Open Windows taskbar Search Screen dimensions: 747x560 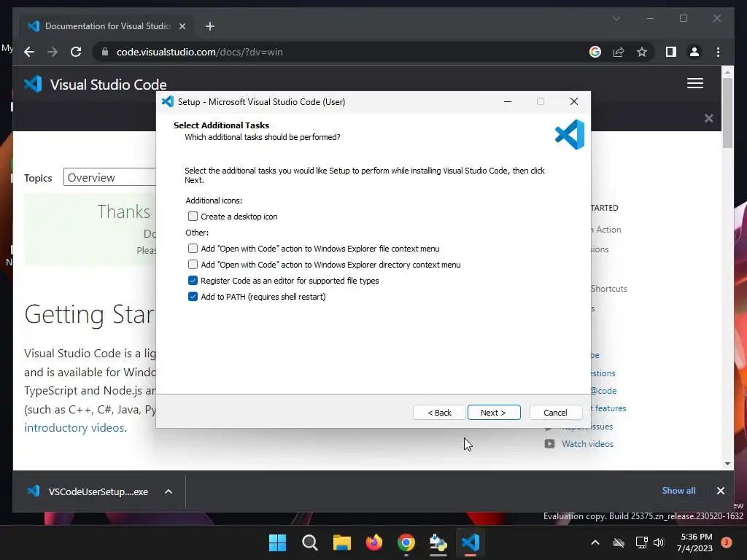[x=309, y=542]
